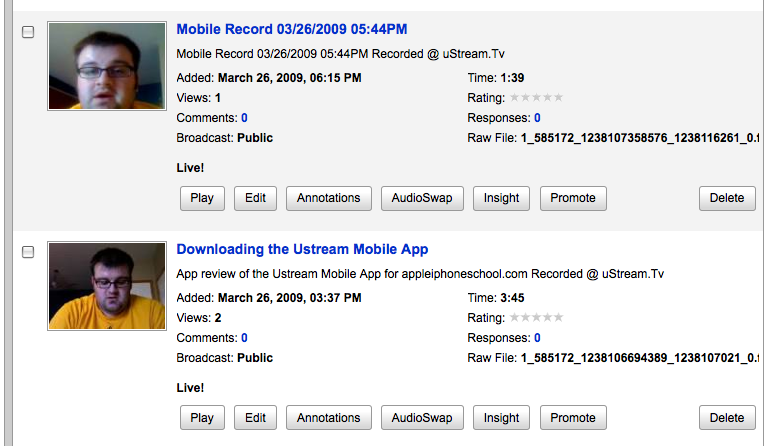Promote the Downloading the Ustream Mobile App video

pyautogui.click(x=573, y=418)
